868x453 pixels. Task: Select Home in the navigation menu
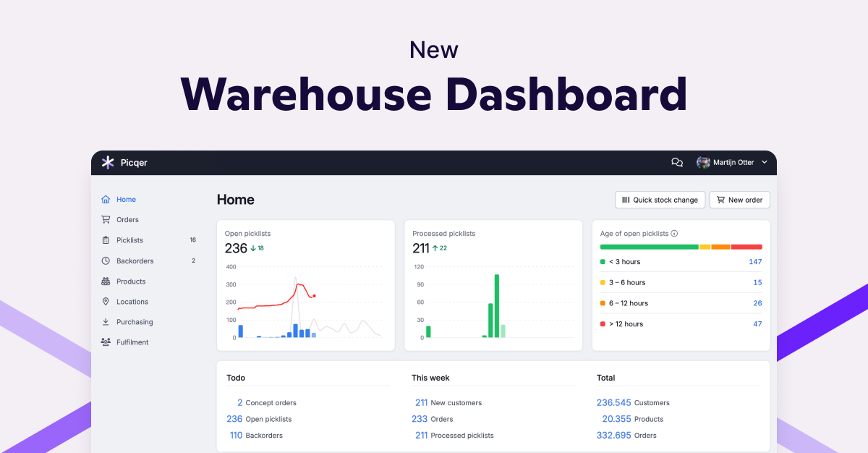[x=120, y=199]
